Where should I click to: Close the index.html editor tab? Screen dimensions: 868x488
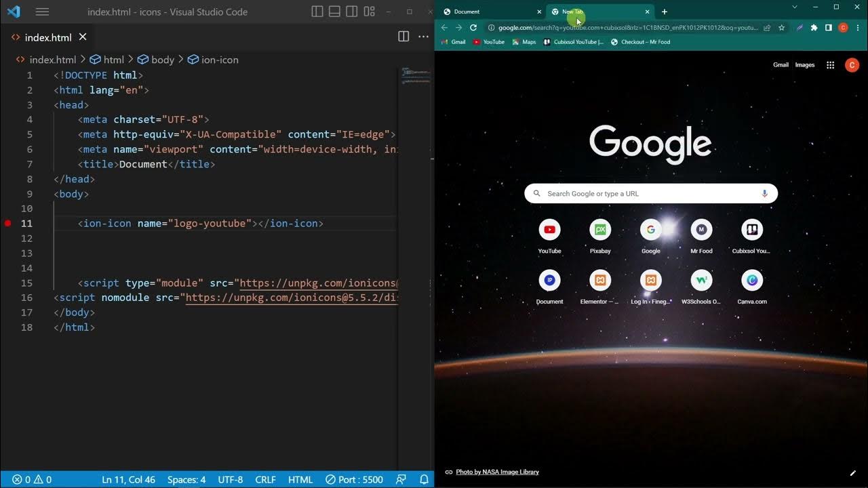tap(83, 37)
